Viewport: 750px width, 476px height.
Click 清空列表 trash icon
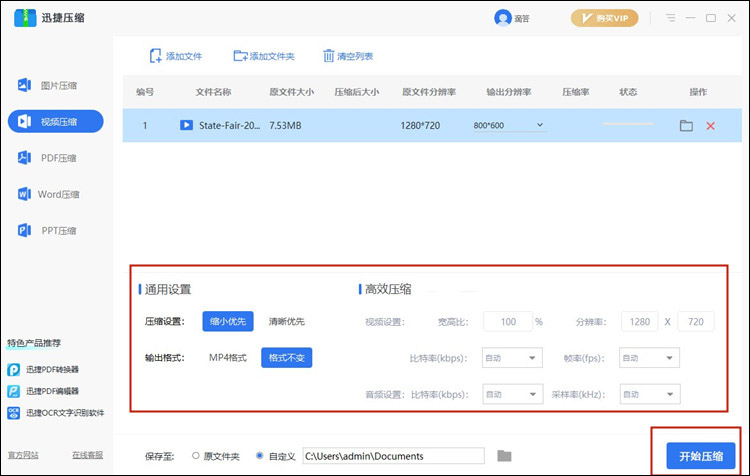[328, 56]
